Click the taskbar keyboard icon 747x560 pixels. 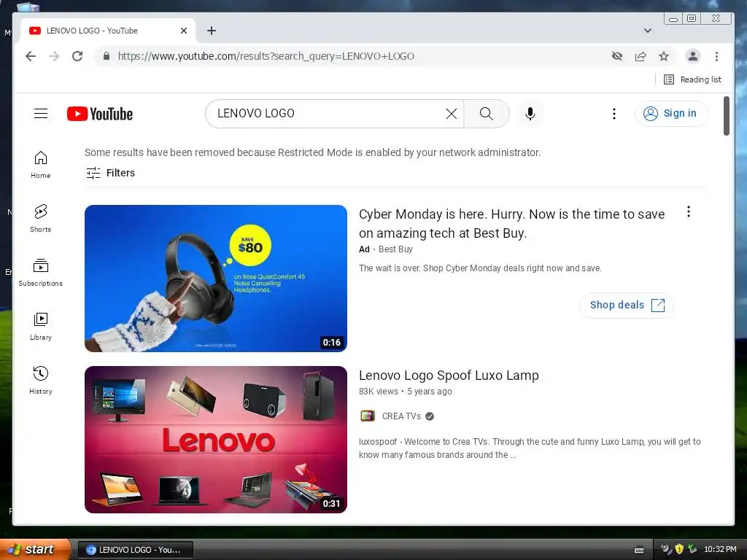[639, 550]
